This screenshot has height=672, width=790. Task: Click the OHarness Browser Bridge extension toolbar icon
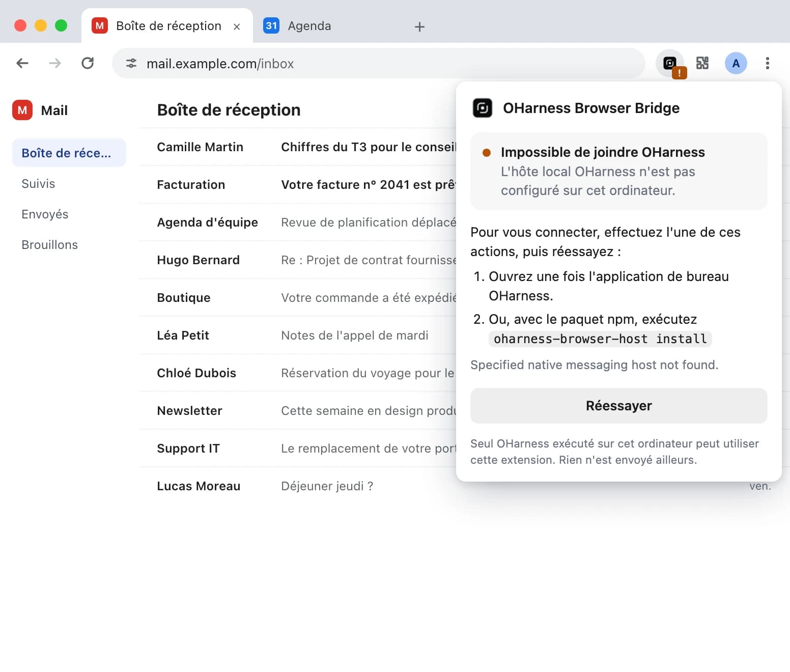(670, 63)
